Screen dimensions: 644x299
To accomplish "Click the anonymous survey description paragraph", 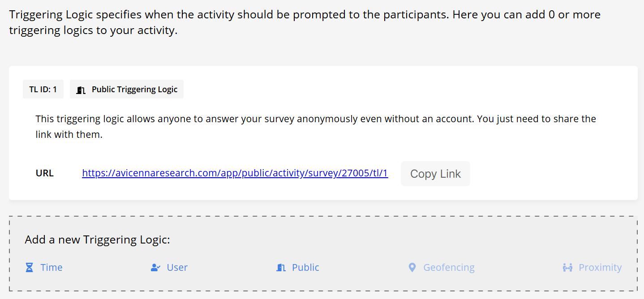I will (x=315, y=127).
